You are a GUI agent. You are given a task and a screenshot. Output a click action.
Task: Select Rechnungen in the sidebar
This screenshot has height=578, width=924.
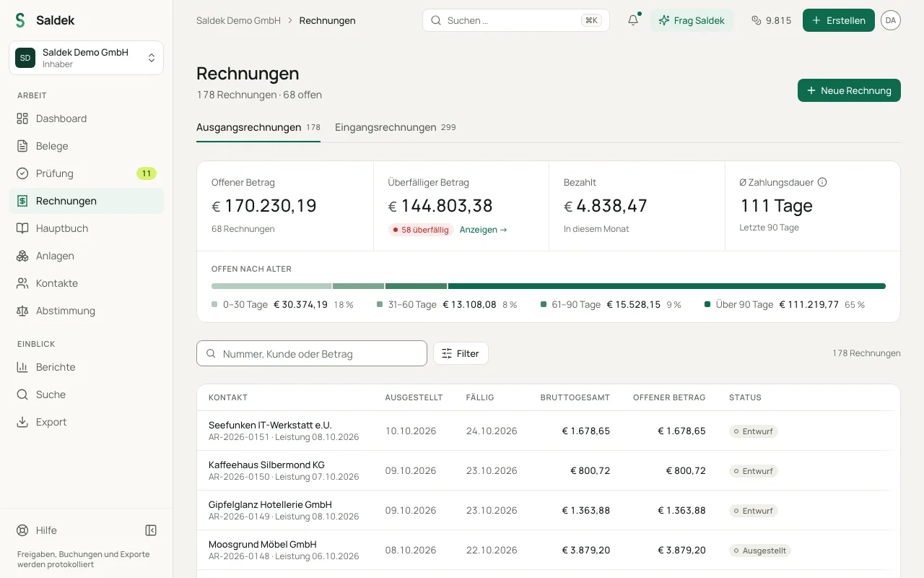(x=86, y=201)
